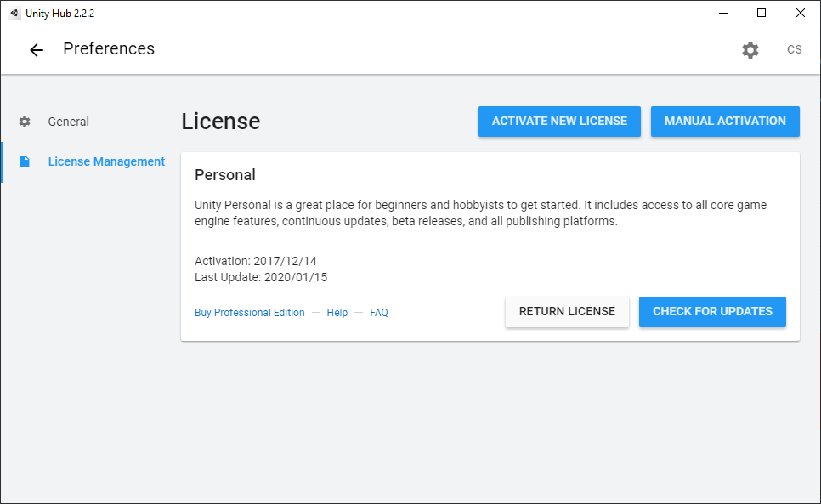Click CHECK FOR UPDATES for the license
The image size is (821, 504).
(712, 312)
